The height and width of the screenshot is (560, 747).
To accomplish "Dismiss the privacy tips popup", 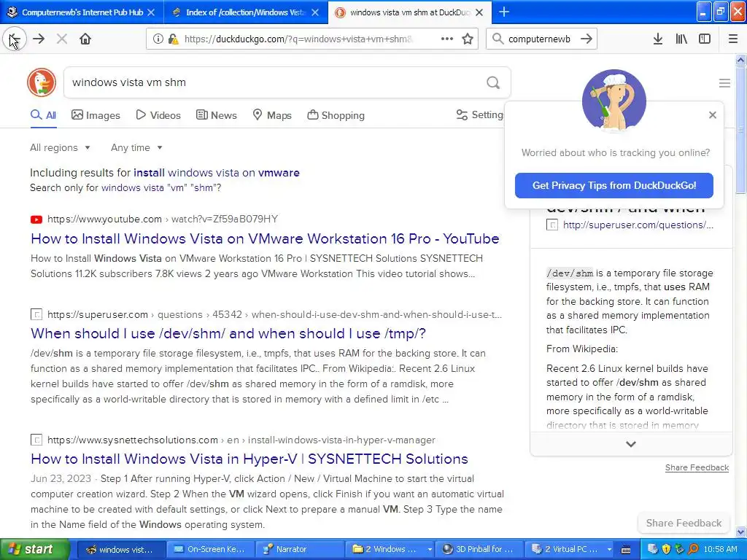I will point(712,114).
